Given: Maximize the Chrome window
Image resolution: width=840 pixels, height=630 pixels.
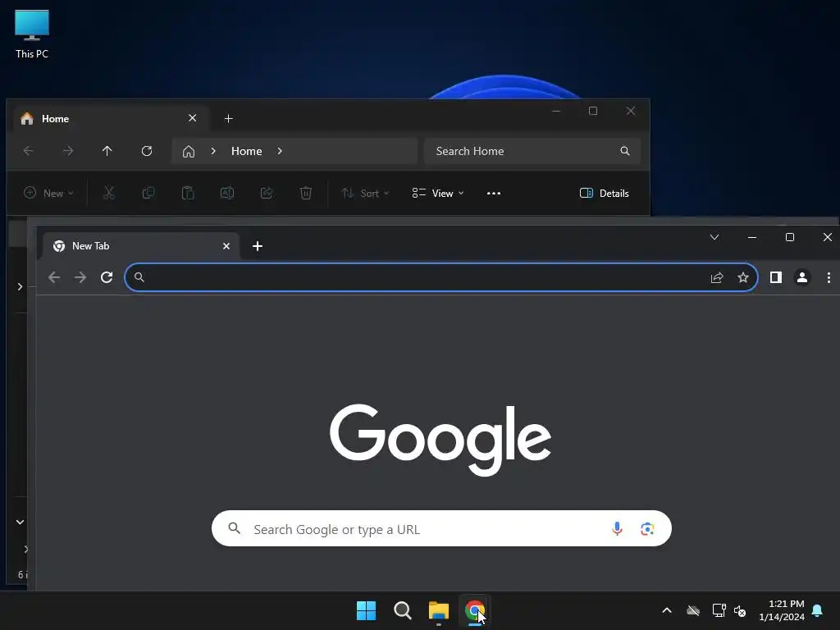Looking at the screenshot, I should point(790,237).
